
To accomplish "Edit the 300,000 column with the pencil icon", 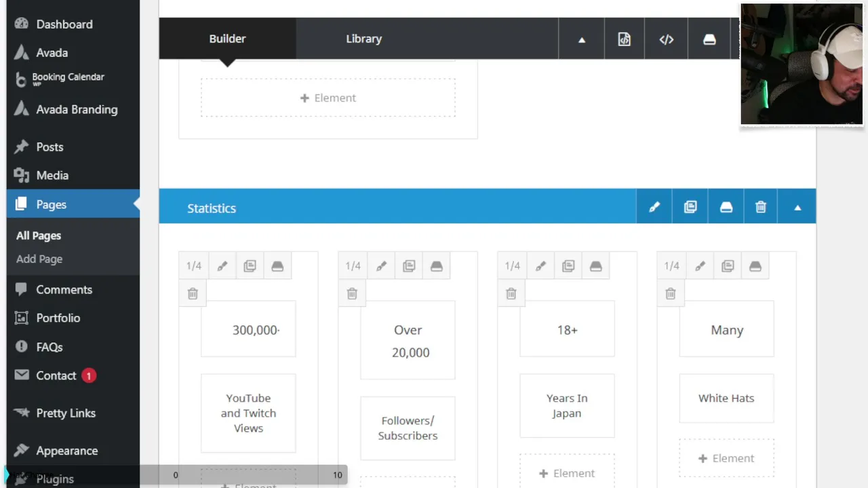I will pos(222,266).
